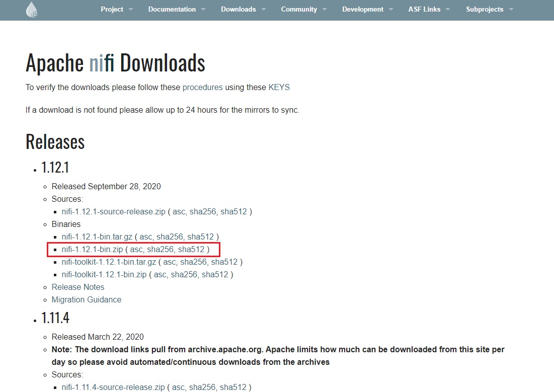Expand the Community dropdown arrow
The width and height of the screenshot is (554, 392).
click(x=325, y=10)
